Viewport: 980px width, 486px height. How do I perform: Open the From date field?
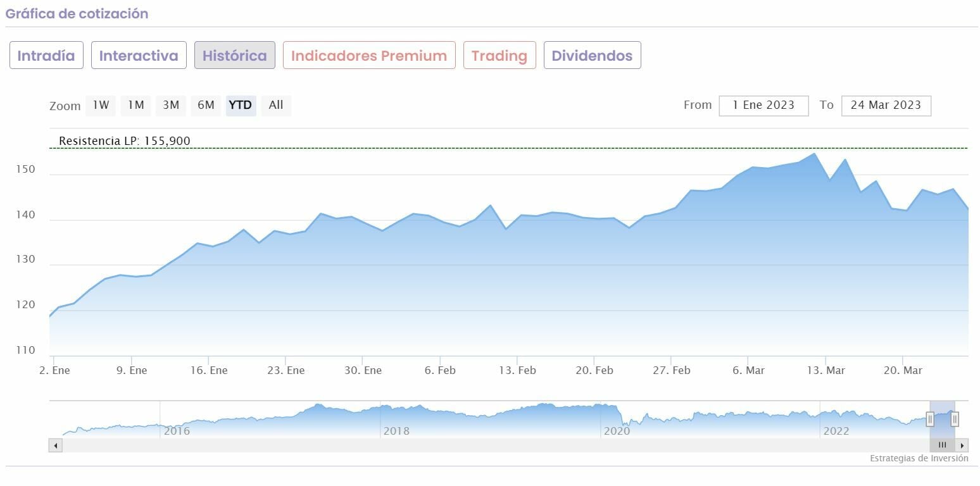tap(763, 105)
